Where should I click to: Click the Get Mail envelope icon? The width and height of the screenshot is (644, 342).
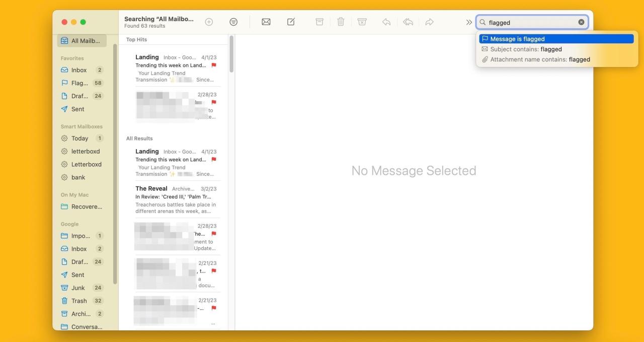pos(266,22)
